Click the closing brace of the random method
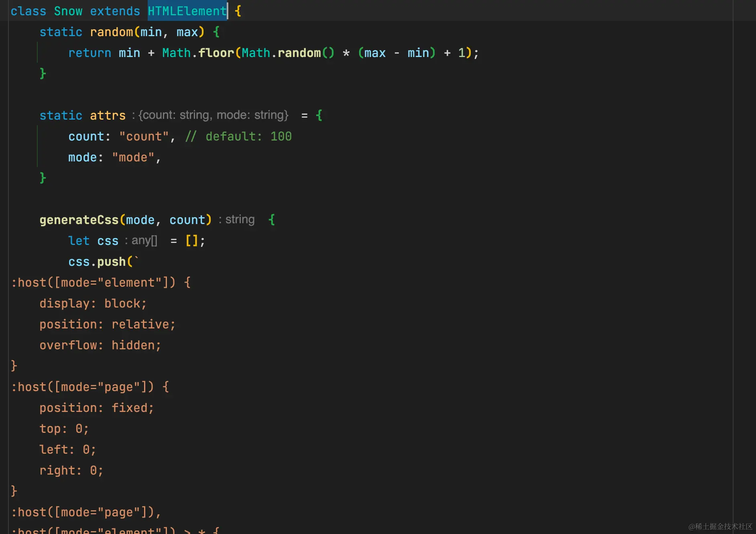This screenshot has width=756, height=534. (43, 73)
